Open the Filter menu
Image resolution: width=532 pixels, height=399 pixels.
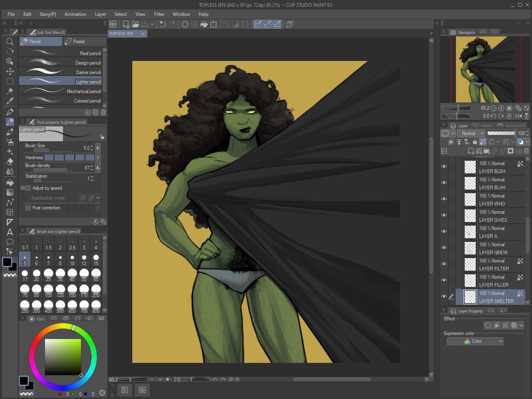tap(159, 14)
